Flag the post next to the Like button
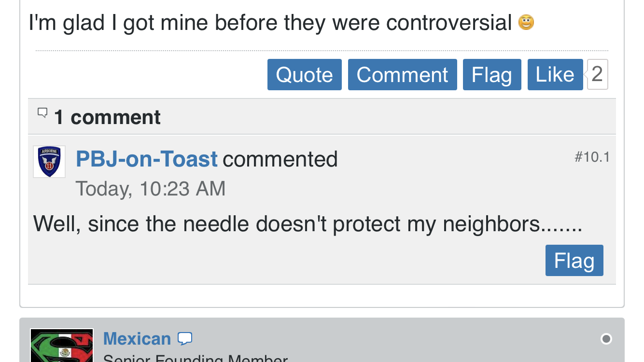 [491, 75]
